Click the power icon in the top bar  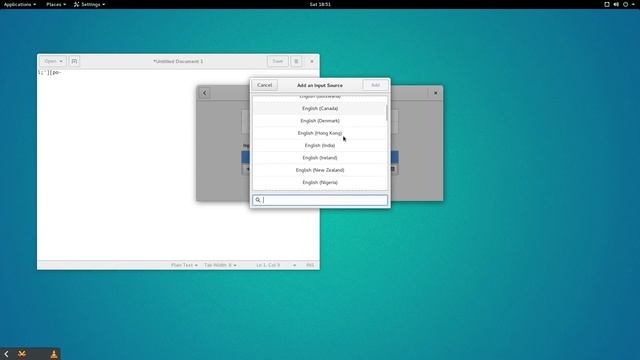click(x=625, y=4)
